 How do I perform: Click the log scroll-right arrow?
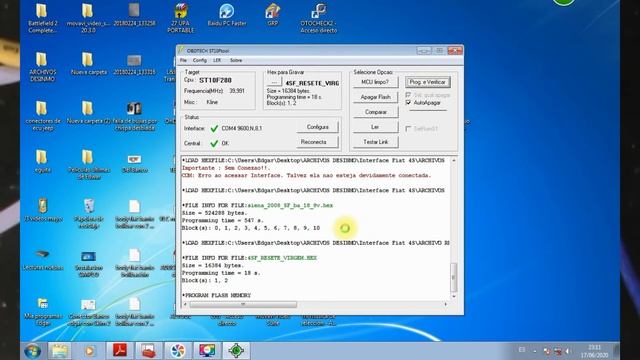pos(446,304)
